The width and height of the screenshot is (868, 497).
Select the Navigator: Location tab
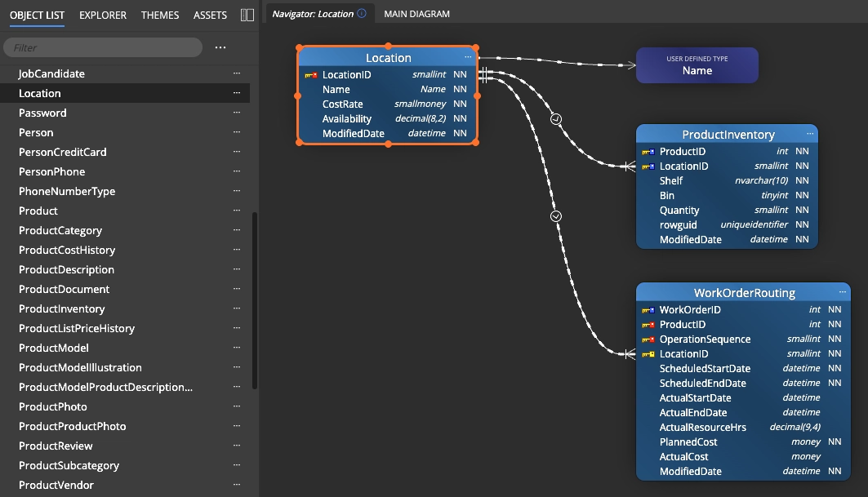[319, 13]
